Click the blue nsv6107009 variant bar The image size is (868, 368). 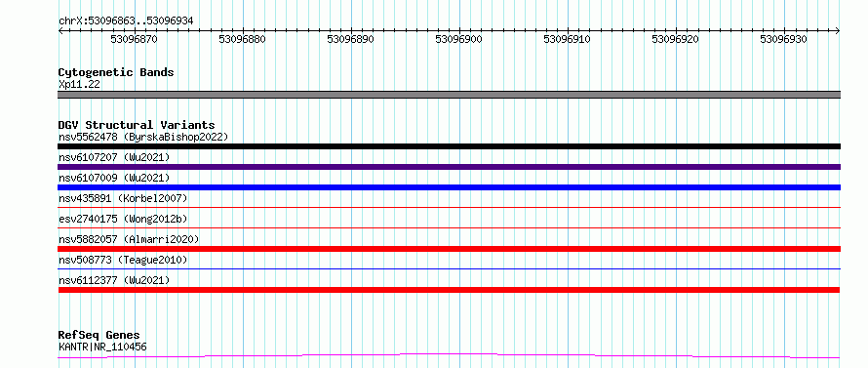point(449,187)
